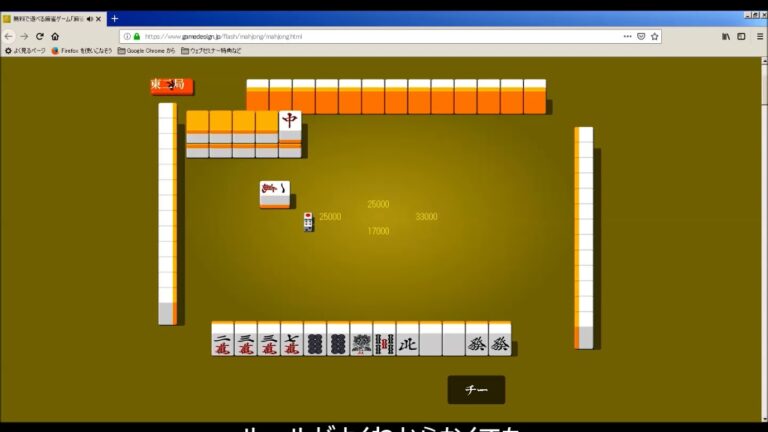Click the single discarded tile on table
The height and width of the screenshot is (432, 768).
coord(275,194)
